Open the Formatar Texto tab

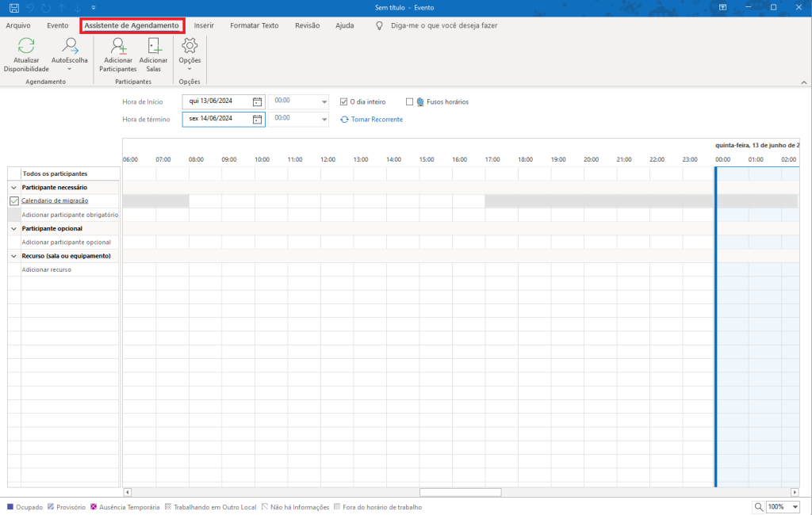point(254,25)
